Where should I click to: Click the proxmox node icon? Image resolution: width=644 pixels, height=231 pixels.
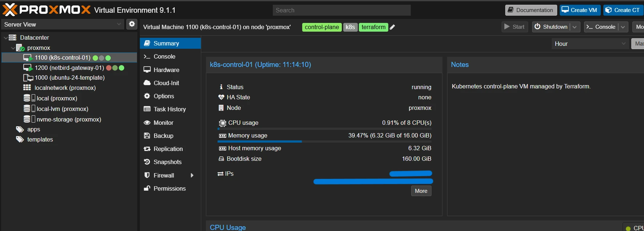click(x=20, y=48)
